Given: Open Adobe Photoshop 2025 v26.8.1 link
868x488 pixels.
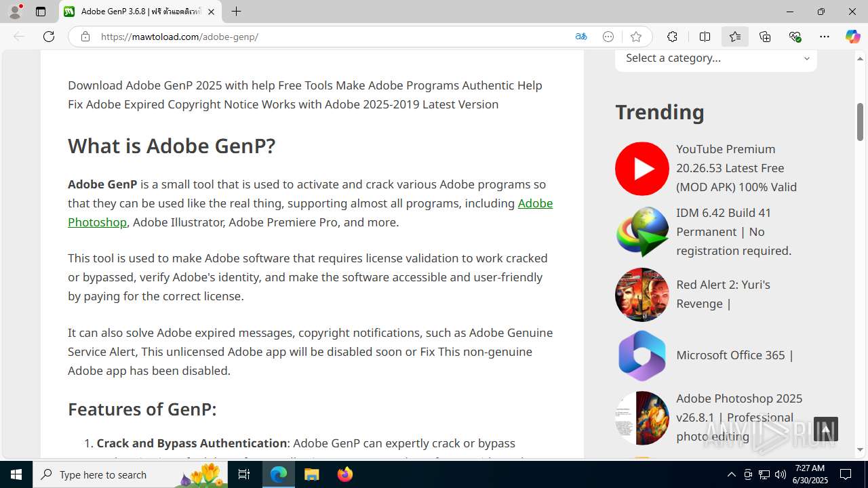Looking at the screenshot, I should click(739, 418).
